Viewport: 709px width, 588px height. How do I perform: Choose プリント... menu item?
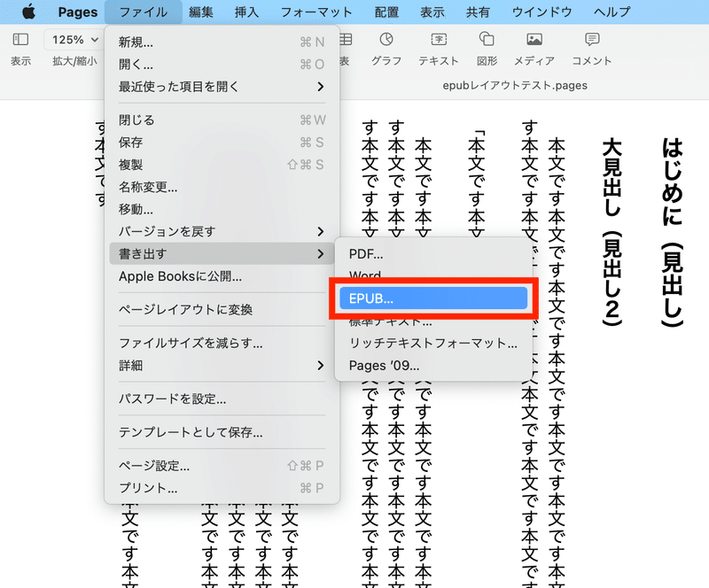[x=222, y=488]
